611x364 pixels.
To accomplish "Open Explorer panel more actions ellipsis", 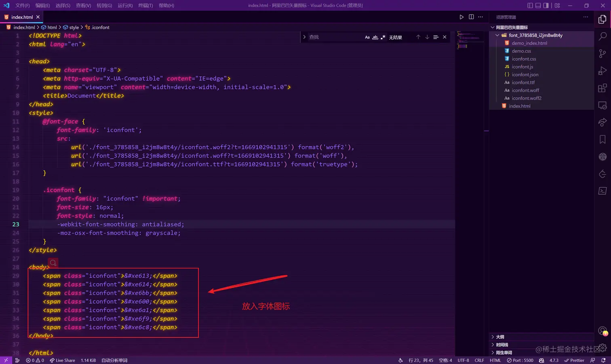I will (586, 17).
